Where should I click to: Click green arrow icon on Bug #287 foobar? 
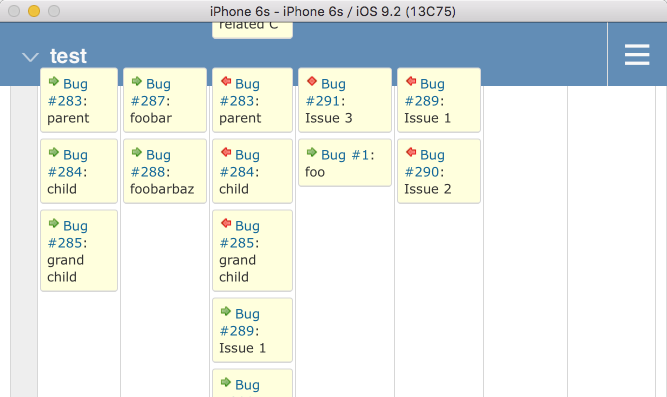(x=137, y=81)
